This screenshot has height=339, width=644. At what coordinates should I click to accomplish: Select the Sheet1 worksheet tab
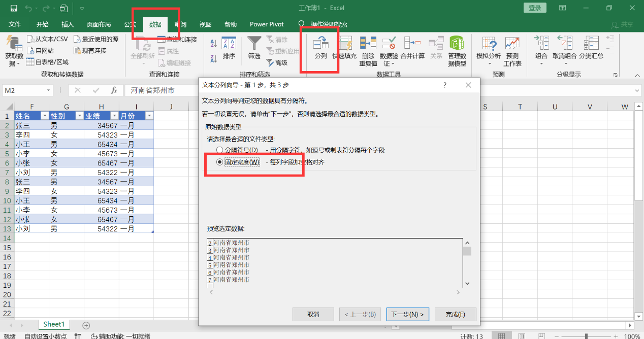point(54,325)
